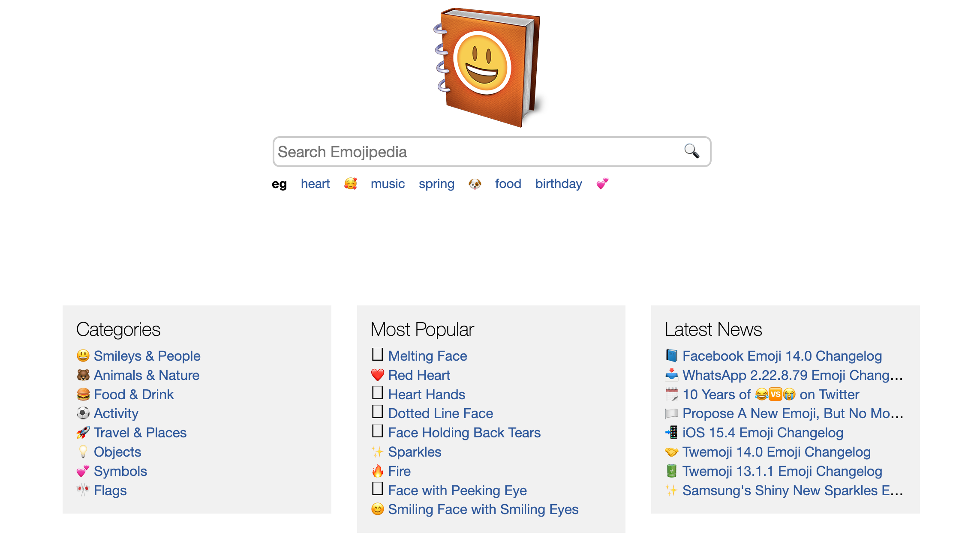
Task: Click the calendar emoji beside 10 Years news
Action: point(672,394)
